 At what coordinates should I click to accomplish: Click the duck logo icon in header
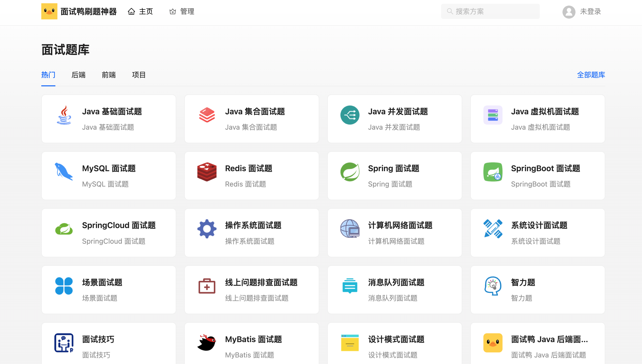(49, 11)
